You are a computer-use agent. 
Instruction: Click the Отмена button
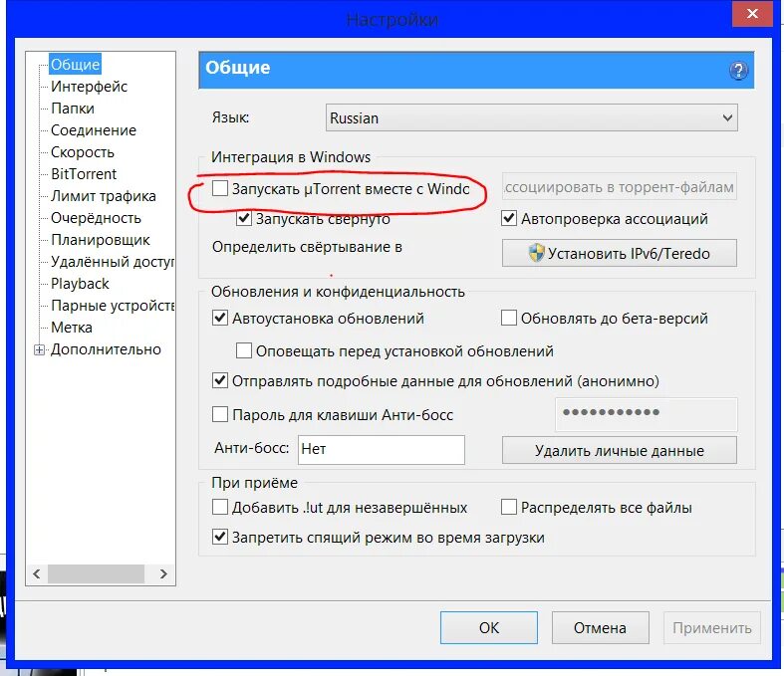600,627
